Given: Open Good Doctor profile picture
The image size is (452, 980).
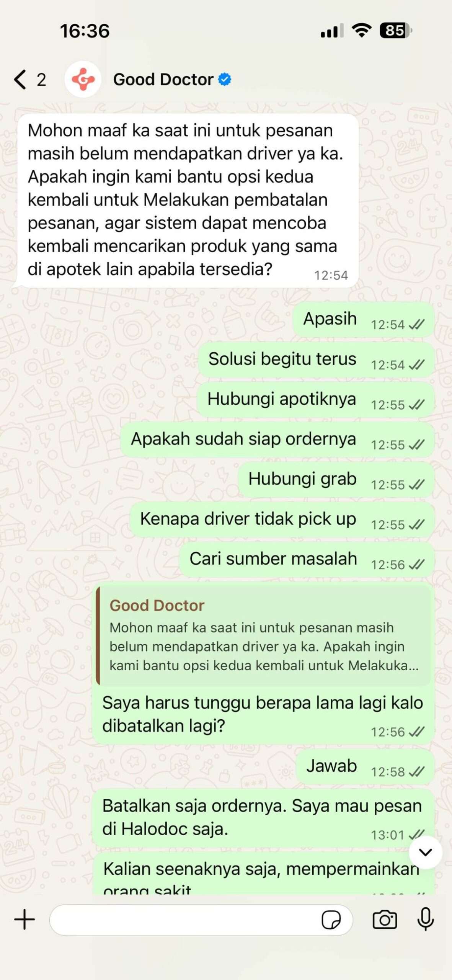Looking at the screenshot, I should point(83,79).
